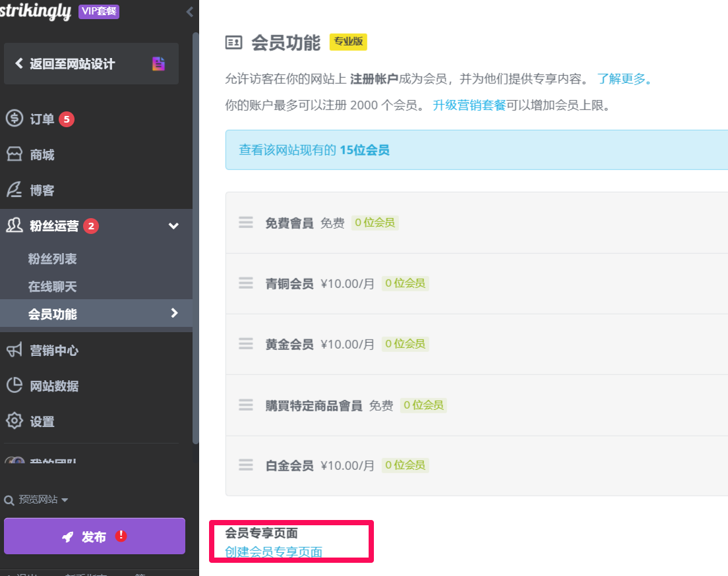This screenshot has width=728, height=576.
Task: Click the 订单 dollar icon
Action: point(15,119)
